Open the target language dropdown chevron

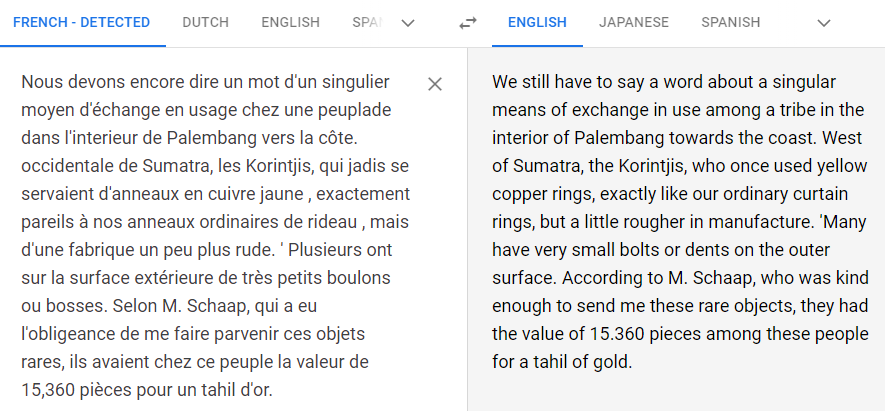tap(823, 23)
